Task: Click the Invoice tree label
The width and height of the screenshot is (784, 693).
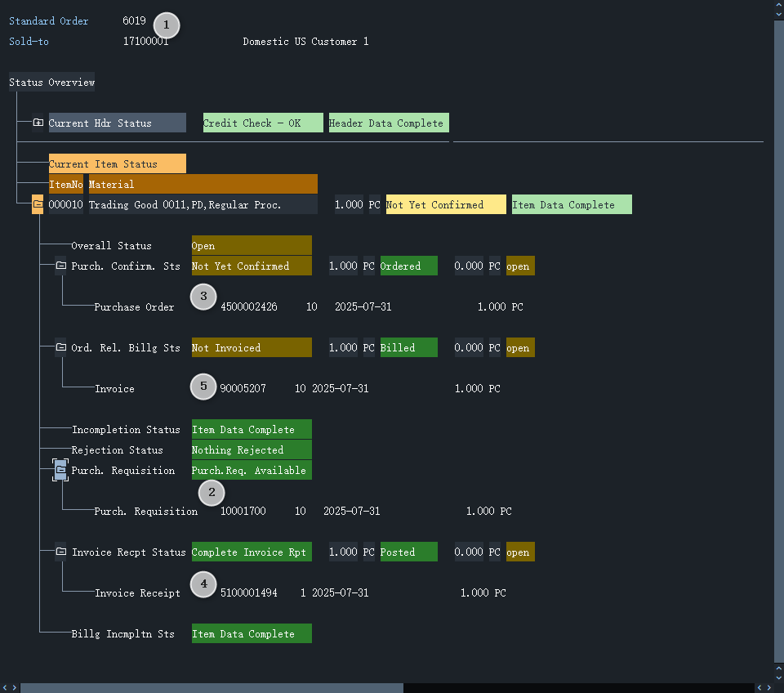Action: pyautogui.click(x=114, y=388)
